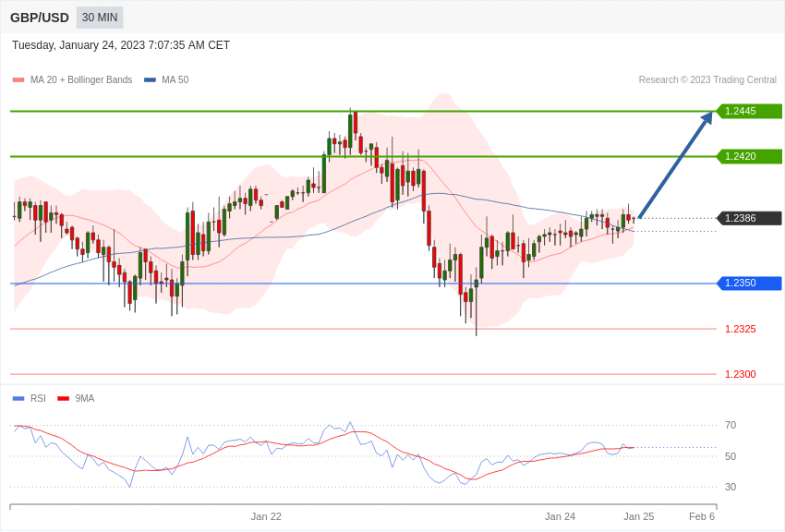Click the GBP/USD pair title
Viewport: 785px width, 532px height.
tap(40, 18)
